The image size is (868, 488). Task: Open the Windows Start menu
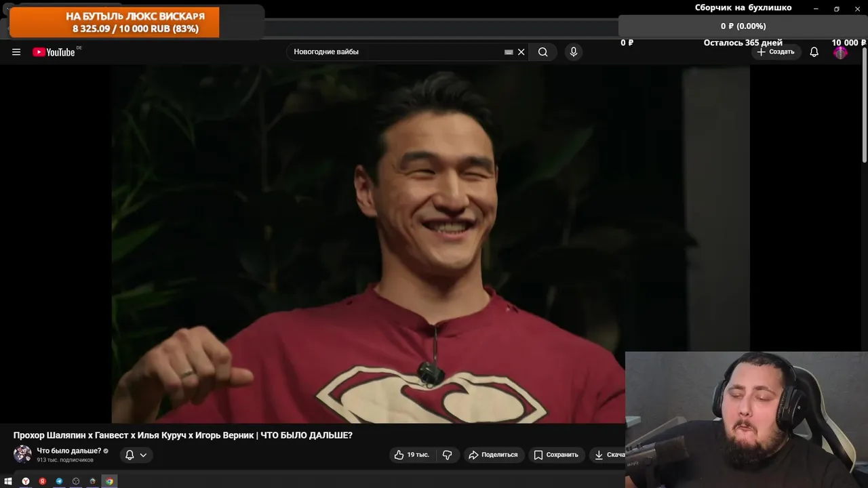click(x=9, y=481)
